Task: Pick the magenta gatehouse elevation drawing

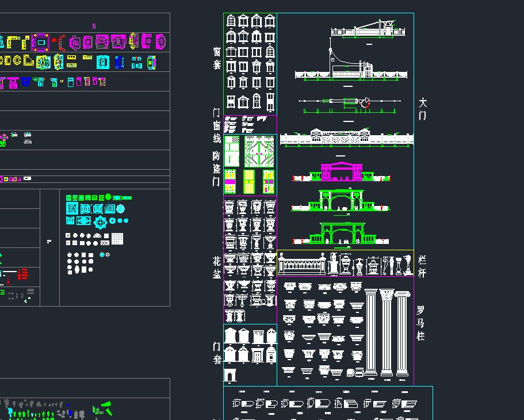Action: (x=341, y=171)
